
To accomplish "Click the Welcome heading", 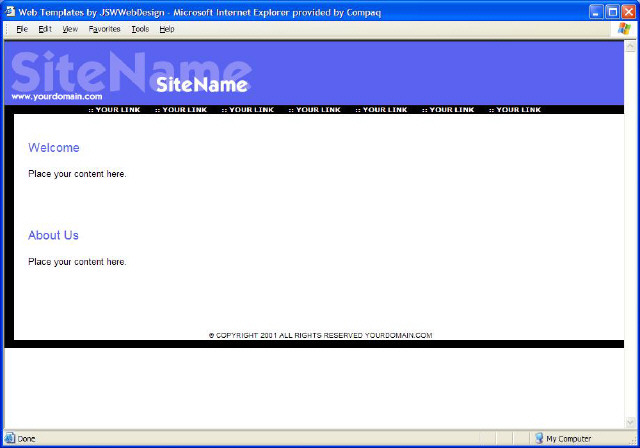I will (x=54, y=148).
